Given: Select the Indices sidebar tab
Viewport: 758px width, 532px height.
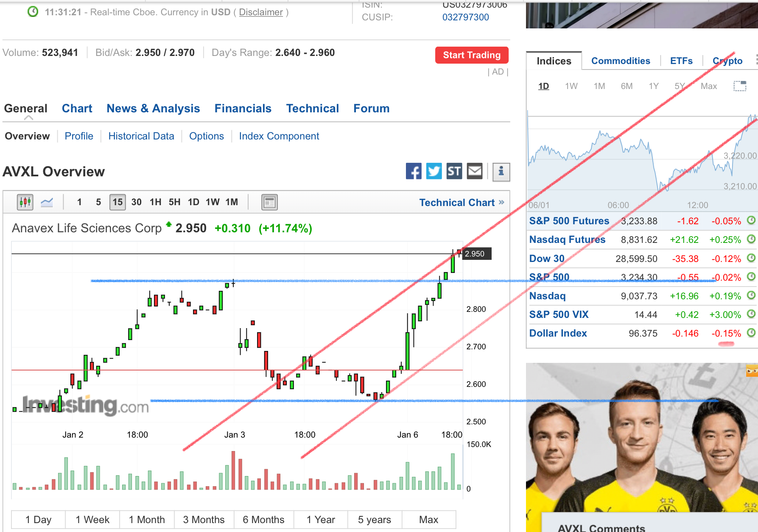Looking at the screenshot, I should [554, 61].
